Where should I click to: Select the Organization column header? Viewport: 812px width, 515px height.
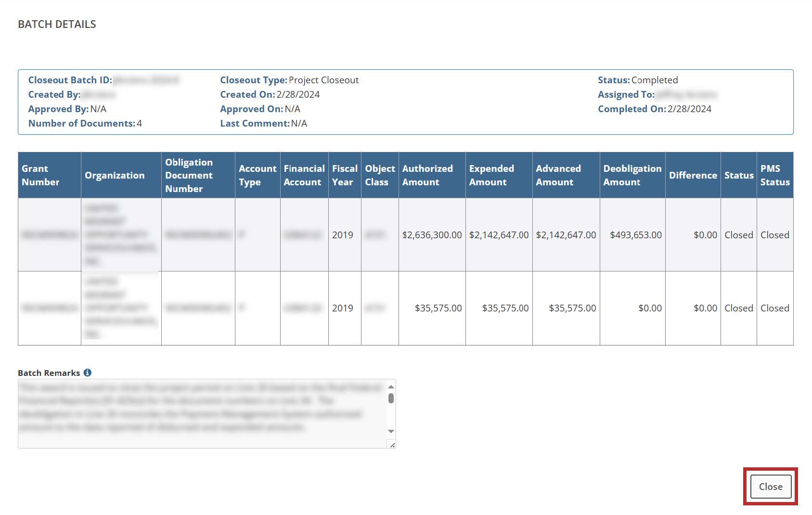pos(115,175)
